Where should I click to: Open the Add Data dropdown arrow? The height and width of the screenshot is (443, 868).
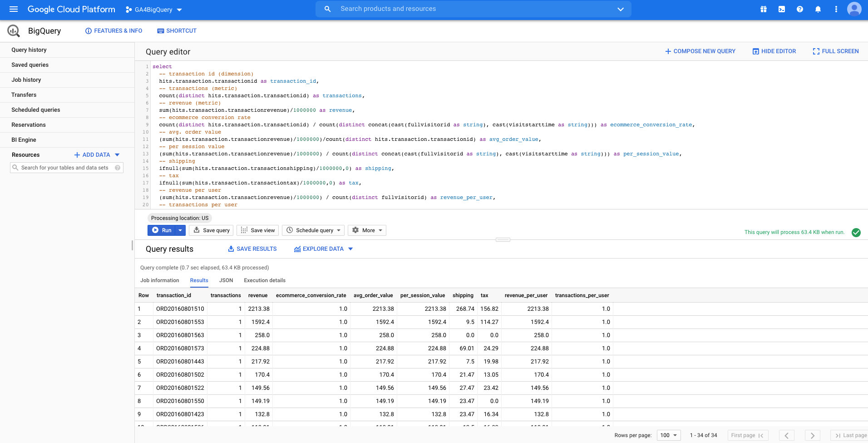[117, 155]
